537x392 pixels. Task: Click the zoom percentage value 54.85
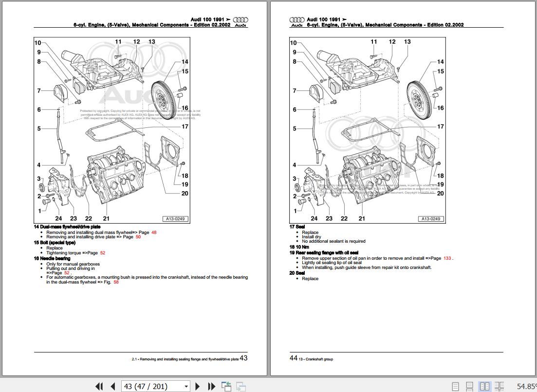coord(526,386)
